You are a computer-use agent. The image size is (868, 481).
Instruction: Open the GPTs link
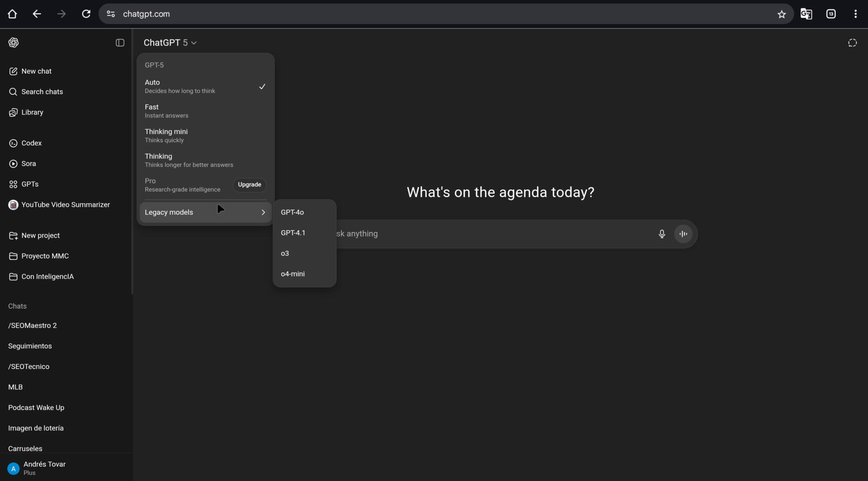click(x=30, y=184)
